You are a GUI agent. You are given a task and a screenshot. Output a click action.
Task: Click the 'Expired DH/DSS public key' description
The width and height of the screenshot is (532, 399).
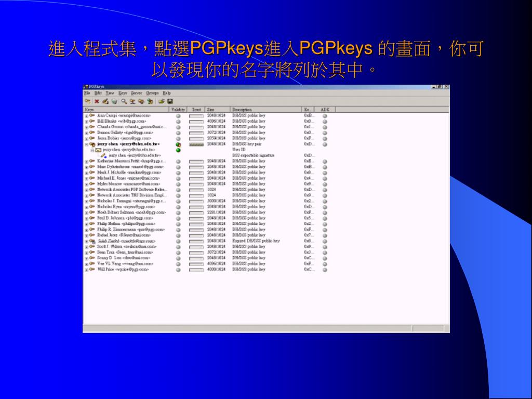click(256, 241)
